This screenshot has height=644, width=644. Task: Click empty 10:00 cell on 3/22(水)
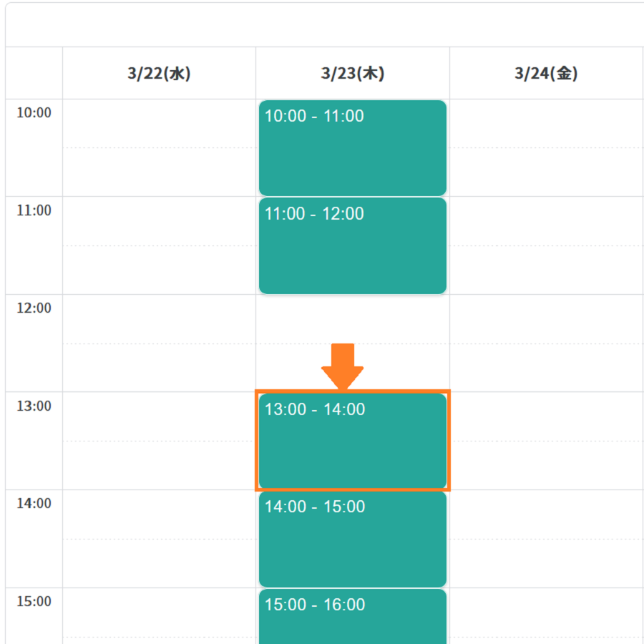click(159, 148)
